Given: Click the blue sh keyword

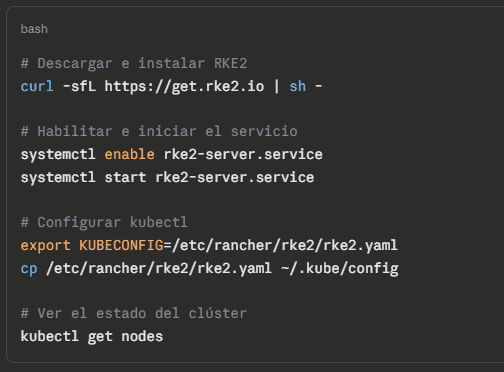Looking at the screenshot, I should (x=298, y=86).
